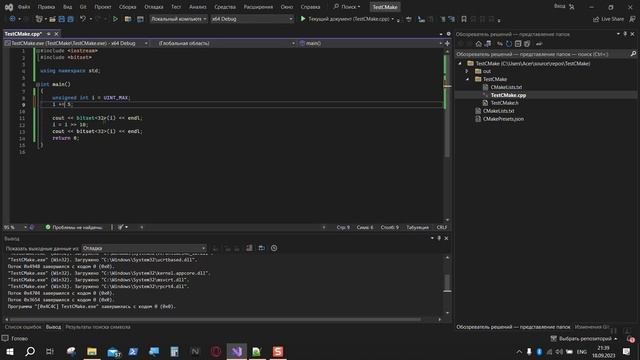This screenshot has height=360, width=640.
Task: Switch to the Error List tab
Action: click(23, 327)
